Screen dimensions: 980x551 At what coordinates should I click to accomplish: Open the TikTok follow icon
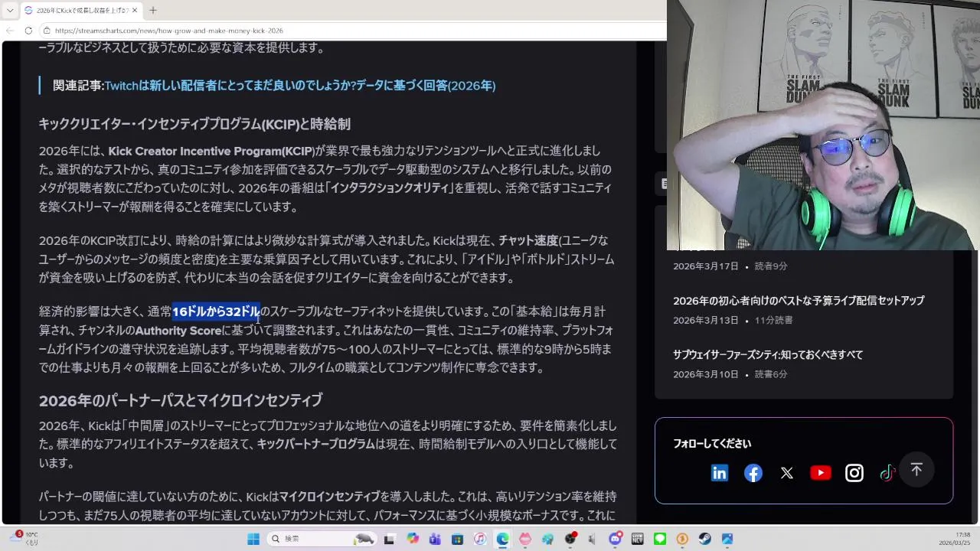(x=887, y=473)
